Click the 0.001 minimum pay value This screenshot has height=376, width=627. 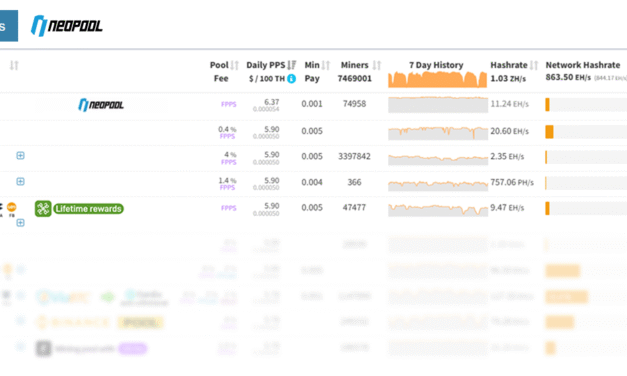click(312, 104)
